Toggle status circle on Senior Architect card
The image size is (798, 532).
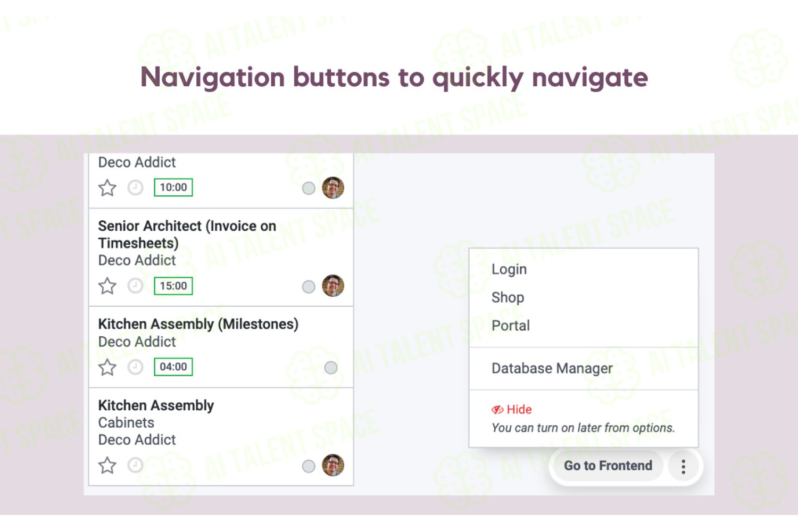pyautogui.click(x=309, y=287)
